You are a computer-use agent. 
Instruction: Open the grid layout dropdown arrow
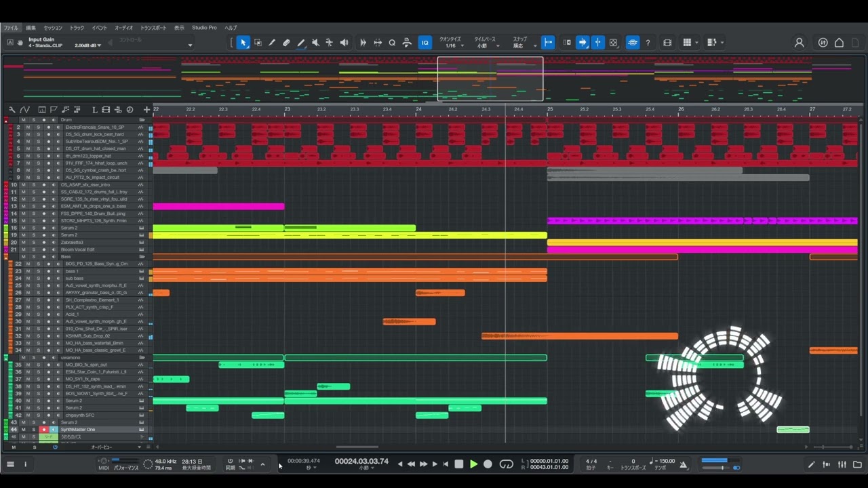[x=696, y=43]
